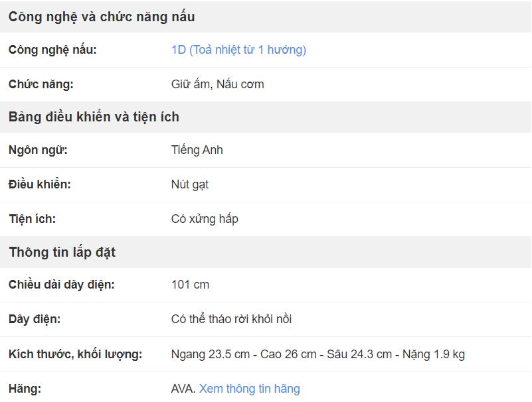The image size is (532, 402).
Task: Select the 101 cm value
Action: pos(190,285)
